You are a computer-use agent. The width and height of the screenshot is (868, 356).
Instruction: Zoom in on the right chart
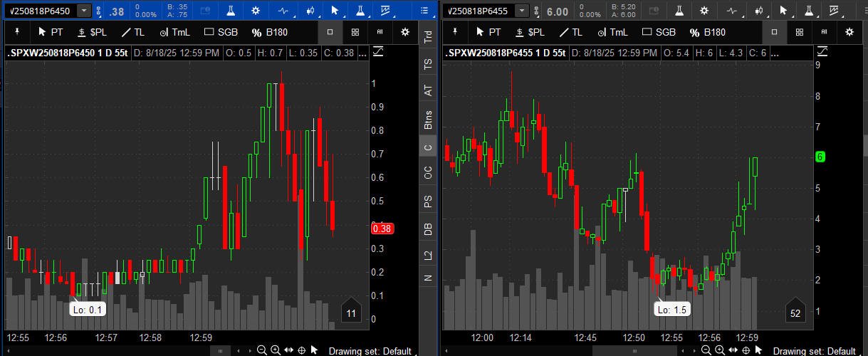click(x=719, y=350)
